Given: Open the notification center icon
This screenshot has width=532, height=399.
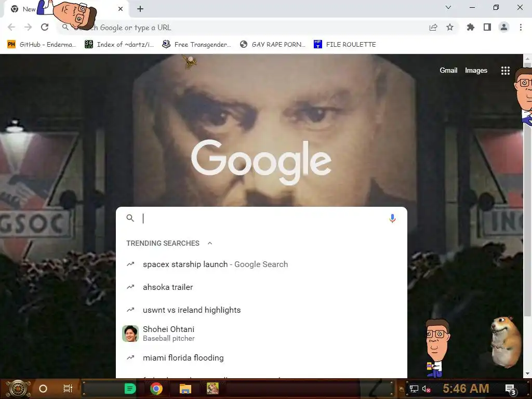Looking at the screenshot, I should coord(510,389).
